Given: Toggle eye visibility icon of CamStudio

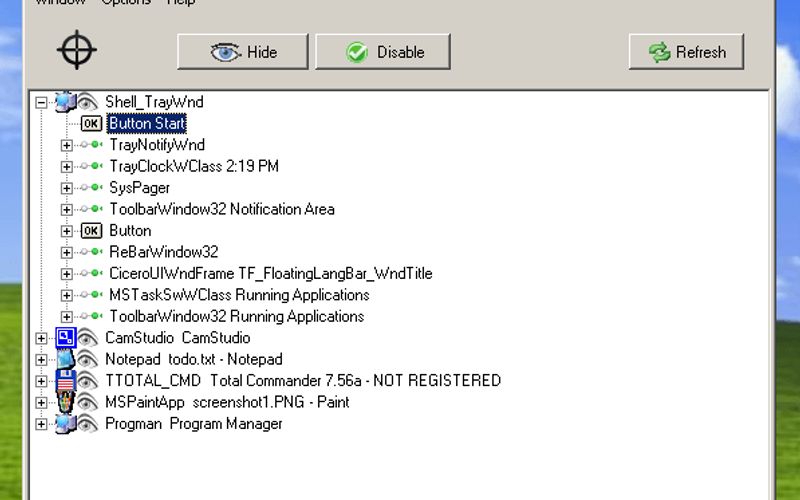Looking at the screenshot, I should coord(88,338).
